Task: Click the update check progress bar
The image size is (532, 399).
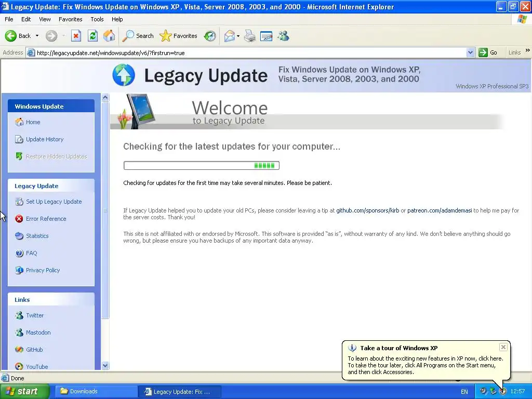Action: tap(202, 166)
